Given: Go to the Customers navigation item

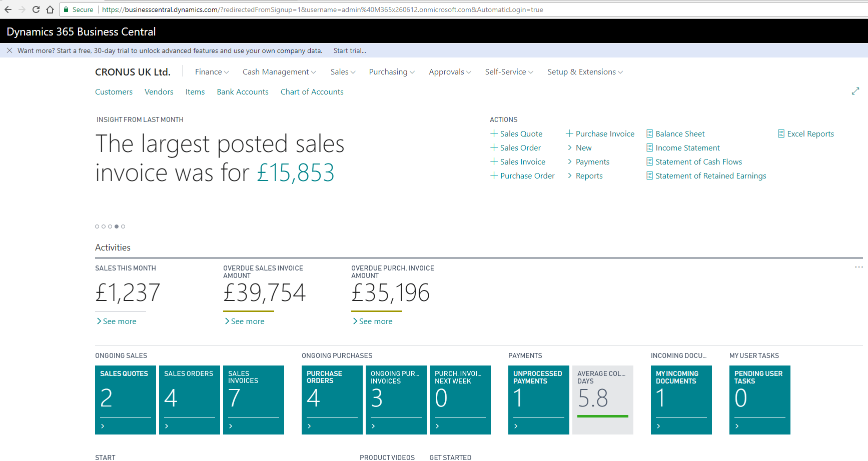Looking at the screenshot, I should tap(114, 91).
